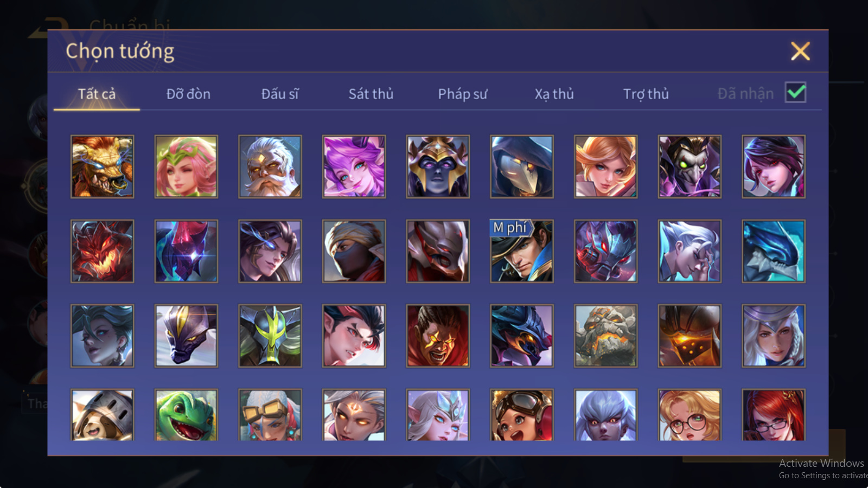This screenshot has height=488, width=868.
Task: Select the orange lion beast hero portrait
Action: (x=102, y=166)
